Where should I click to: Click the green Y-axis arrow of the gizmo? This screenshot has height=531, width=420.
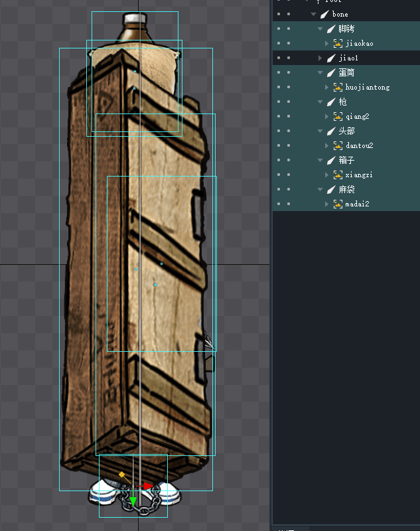click(x=133, y=501)
